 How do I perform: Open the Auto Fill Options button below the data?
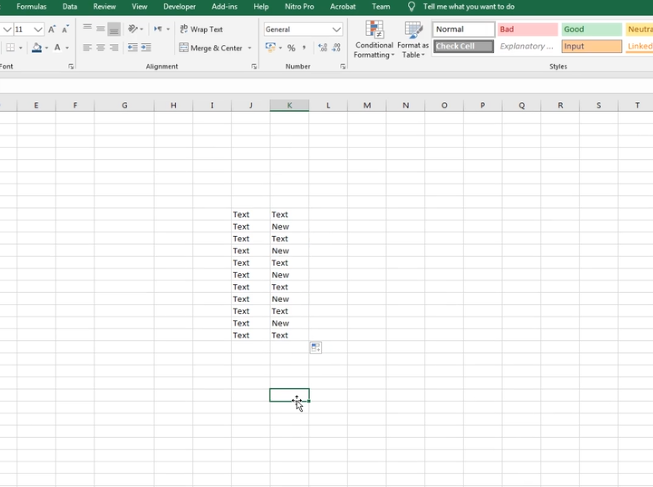pyautogui.click(x=316, y=347)
